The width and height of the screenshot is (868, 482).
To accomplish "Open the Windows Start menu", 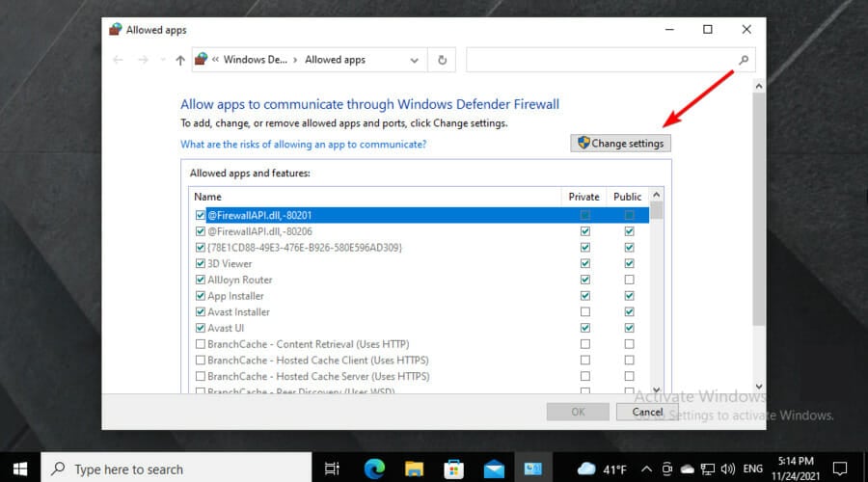I will tap(20, 469).
